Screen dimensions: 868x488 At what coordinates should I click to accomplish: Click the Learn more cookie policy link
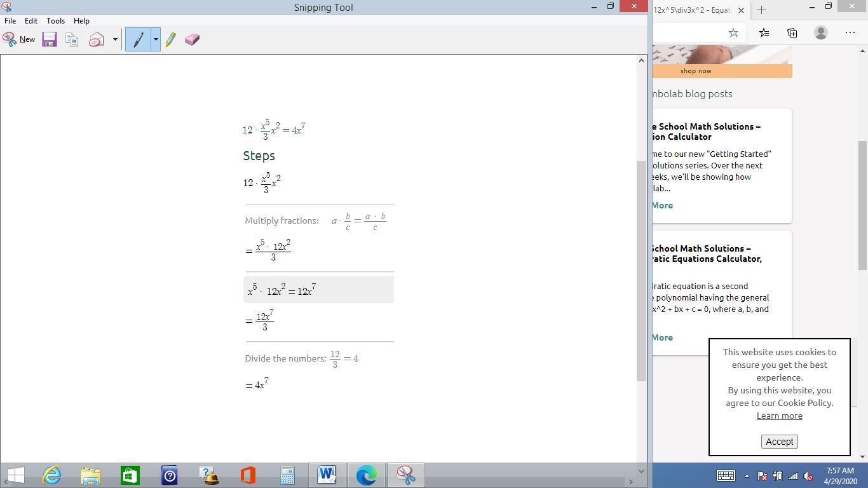coord(779,416)
